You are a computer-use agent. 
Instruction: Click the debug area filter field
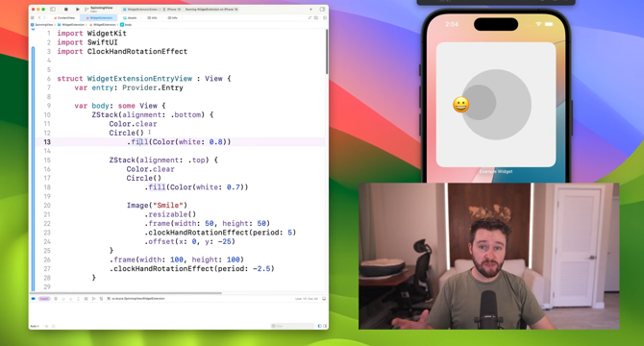pos(292,326)
